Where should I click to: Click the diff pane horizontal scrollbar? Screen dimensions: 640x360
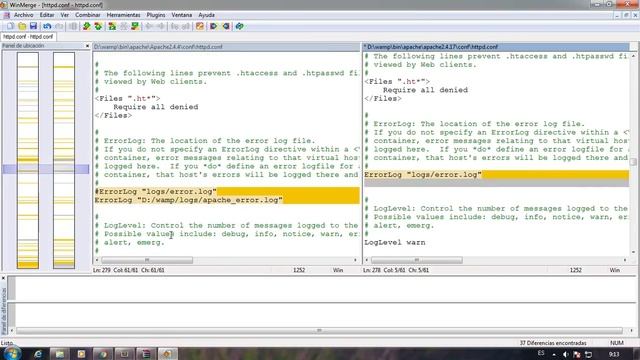(319, 331)
